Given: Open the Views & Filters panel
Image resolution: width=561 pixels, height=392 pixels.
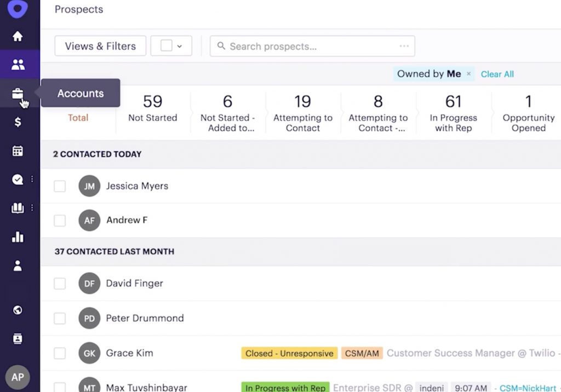Looking at the screenshot, I should click(x=100, y=46).
